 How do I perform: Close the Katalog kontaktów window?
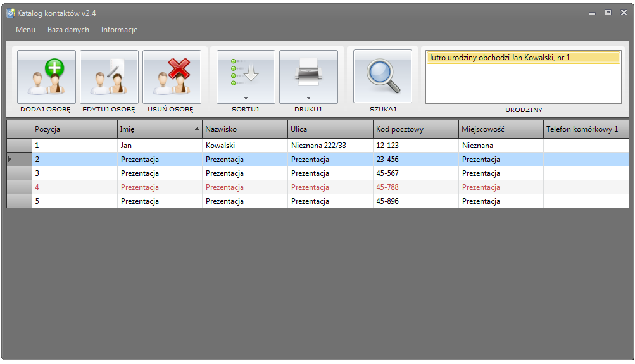(x=624, y=13)
